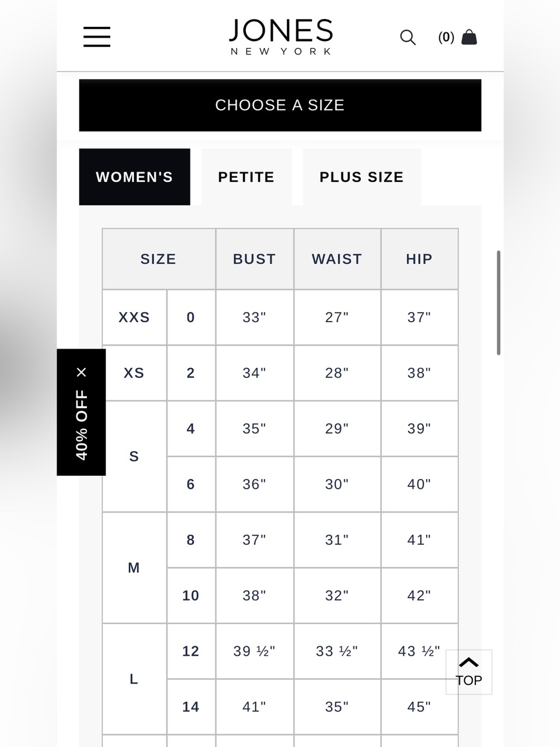
Task: Open the shopping bag icon
Action: click(469, 37)
